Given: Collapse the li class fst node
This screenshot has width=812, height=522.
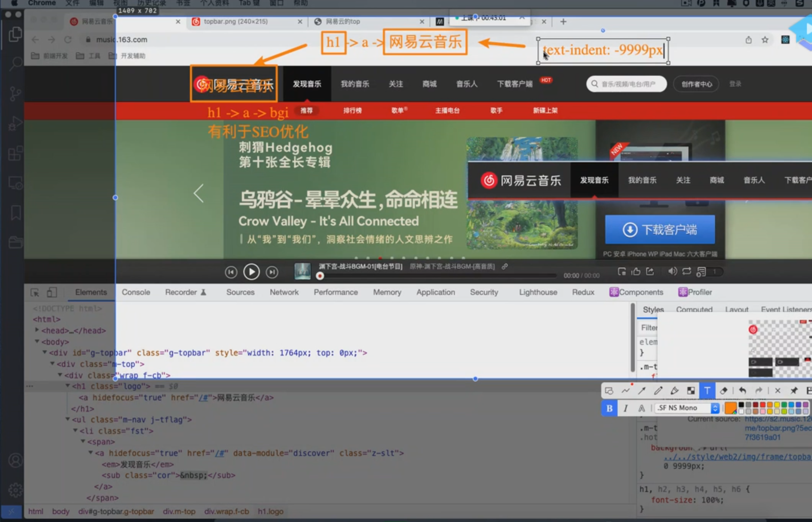Looking at the screenshot, I should 75,431.
